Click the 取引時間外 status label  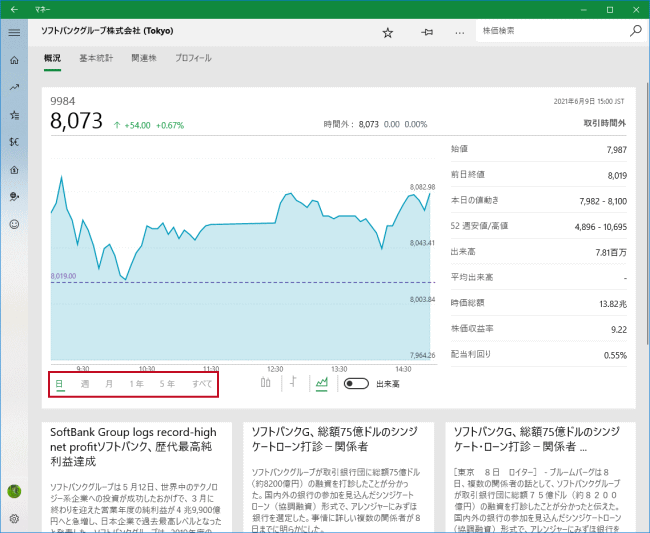point(605,123)
